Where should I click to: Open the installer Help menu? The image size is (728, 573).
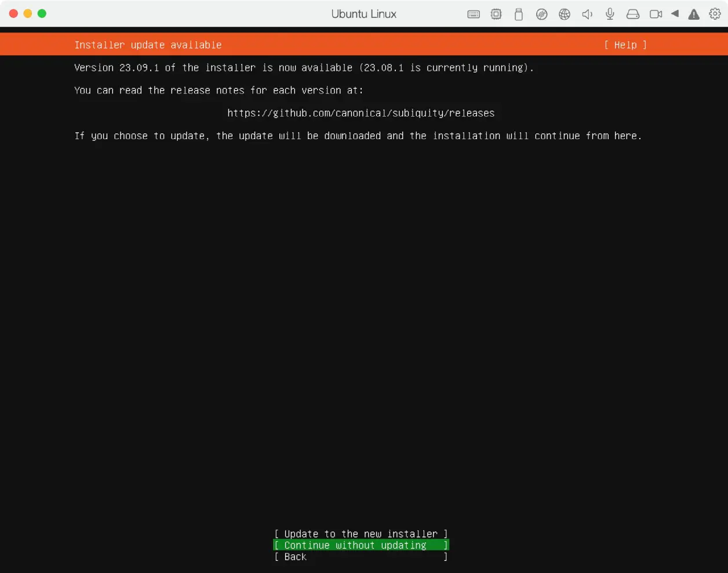[x=625, y=45]
